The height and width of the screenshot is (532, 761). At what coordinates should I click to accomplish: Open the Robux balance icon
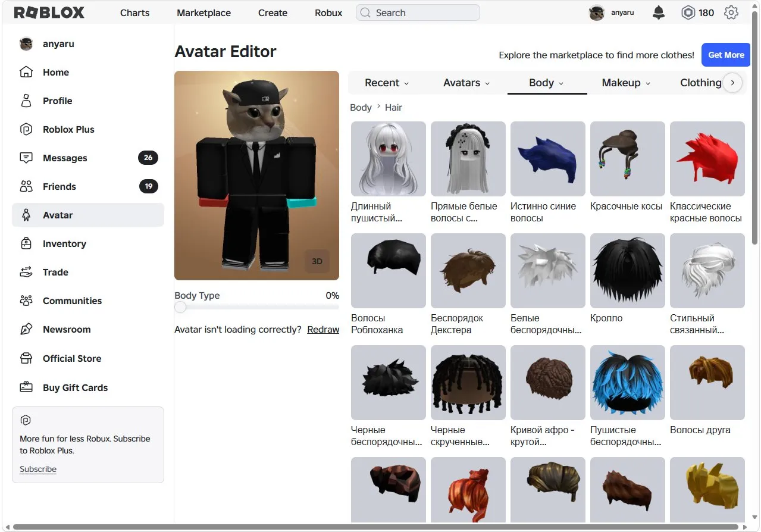(688, 12)
